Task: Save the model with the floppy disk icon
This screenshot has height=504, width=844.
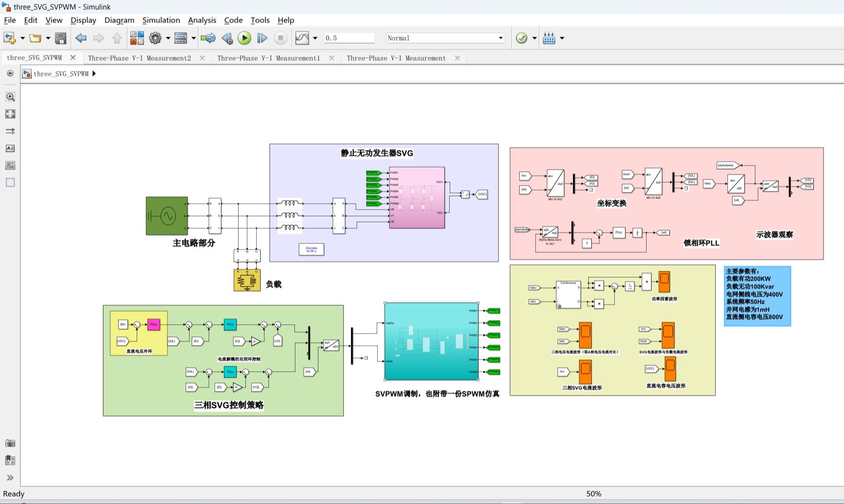Action: [x=61, y=38]
